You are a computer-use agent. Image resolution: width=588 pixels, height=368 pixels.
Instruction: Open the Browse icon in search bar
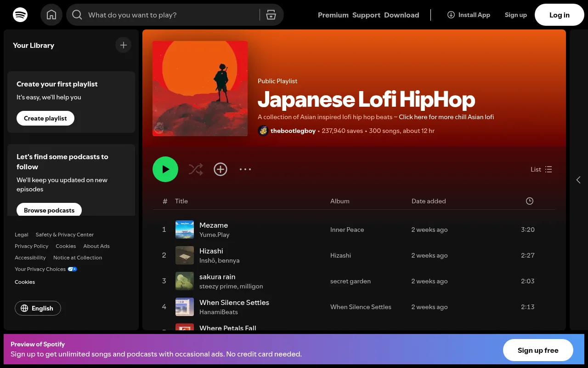(x=271, y=15)
